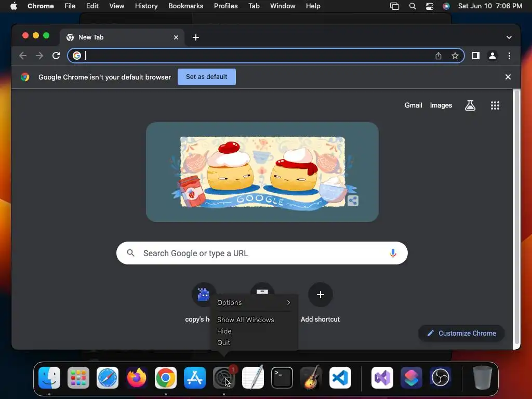
Task: Open the History menu
Action: pos(146,6)
